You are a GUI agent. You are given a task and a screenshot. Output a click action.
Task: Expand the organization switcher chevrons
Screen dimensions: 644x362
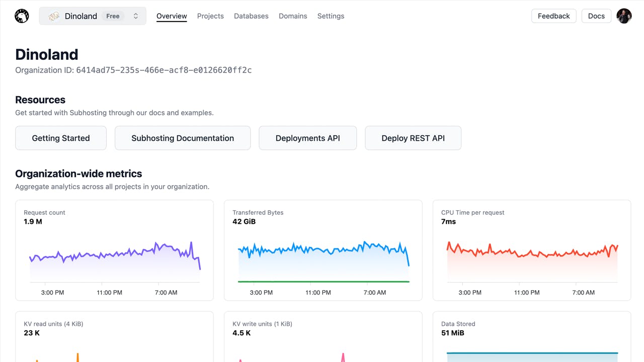[136, 16]
